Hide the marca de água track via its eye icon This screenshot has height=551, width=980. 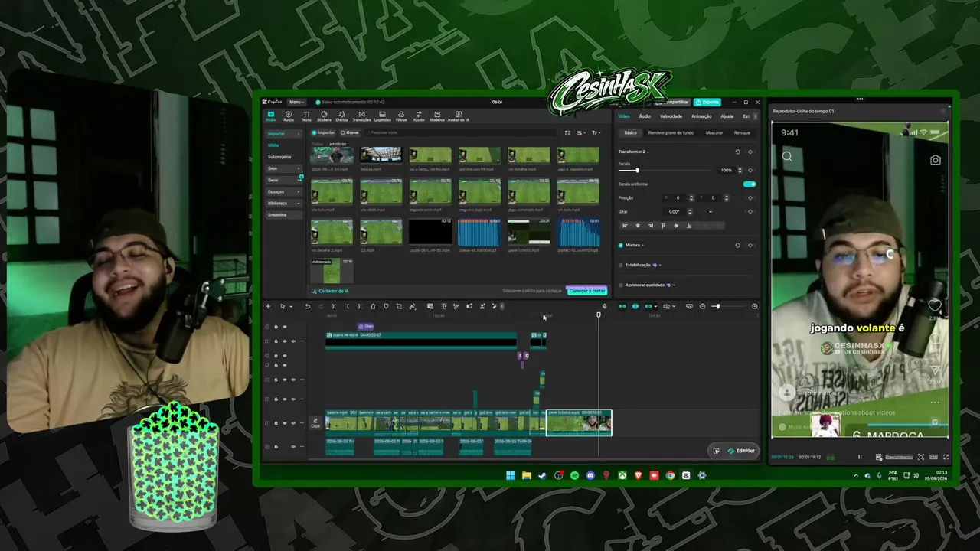(x=285, y=341)
